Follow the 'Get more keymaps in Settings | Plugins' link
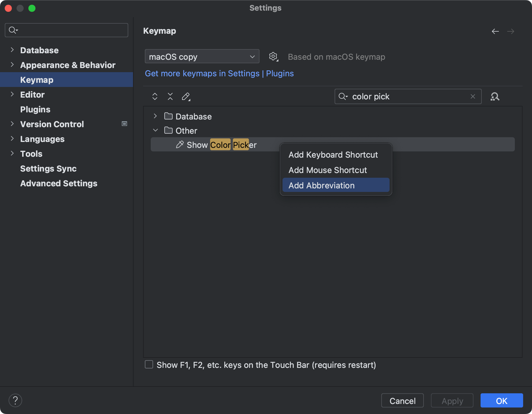 click(x=219, y=73)
